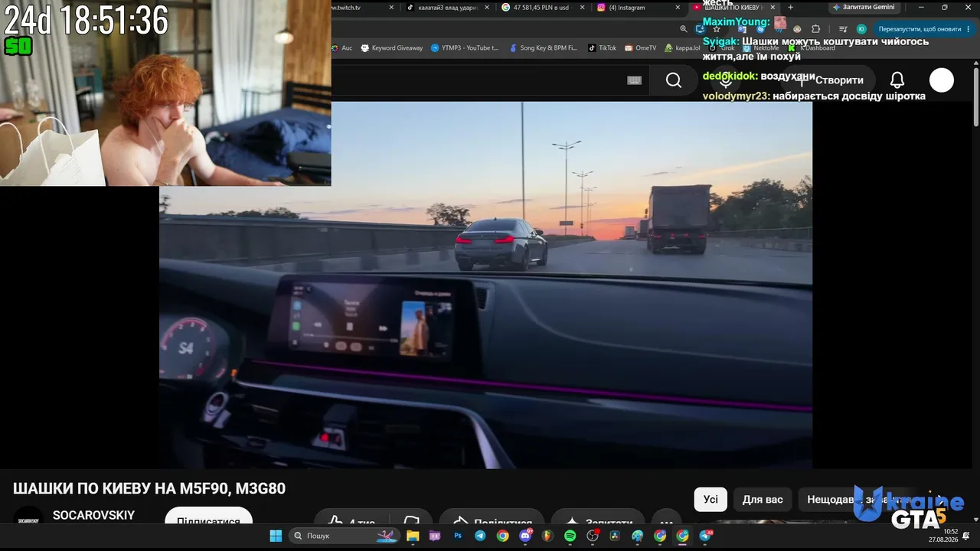
Task: Open the taskbar clock and date
Action: 943,535
